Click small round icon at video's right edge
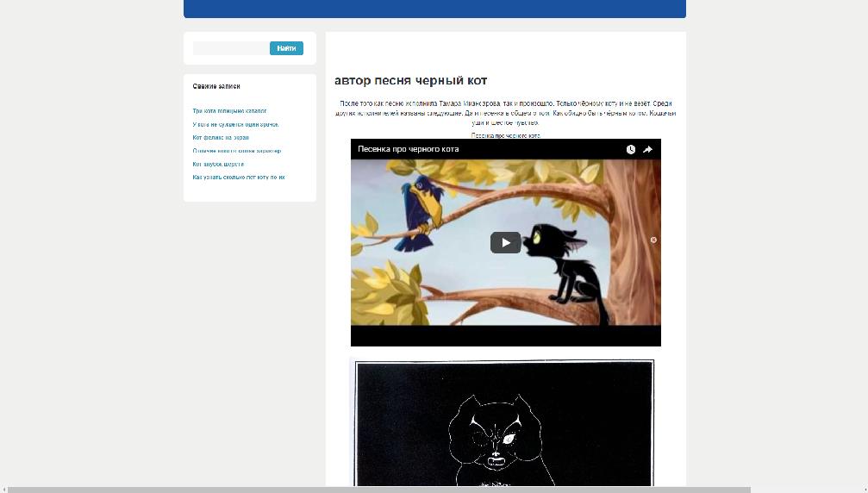This screenshot has height=493, width=868. pyautogui.click(x=653, y=240)
